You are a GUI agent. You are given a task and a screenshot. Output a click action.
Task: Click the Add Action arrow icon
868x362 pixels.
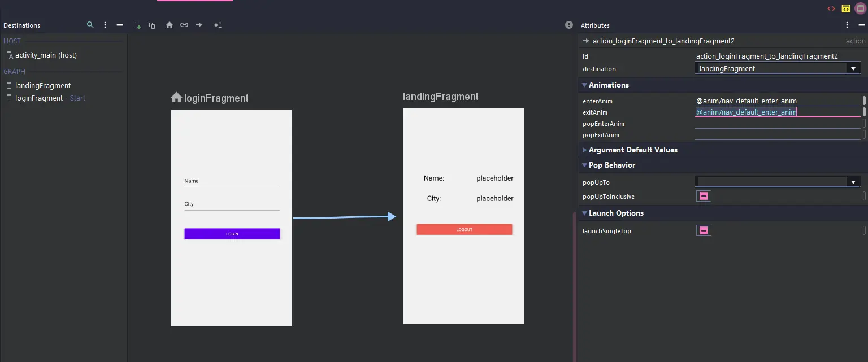[x=199, y=25]
